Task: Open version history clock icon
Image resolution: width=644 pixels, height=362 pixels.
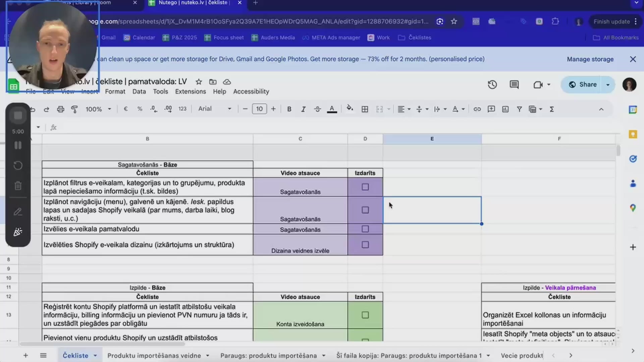Action: (492, 85)
